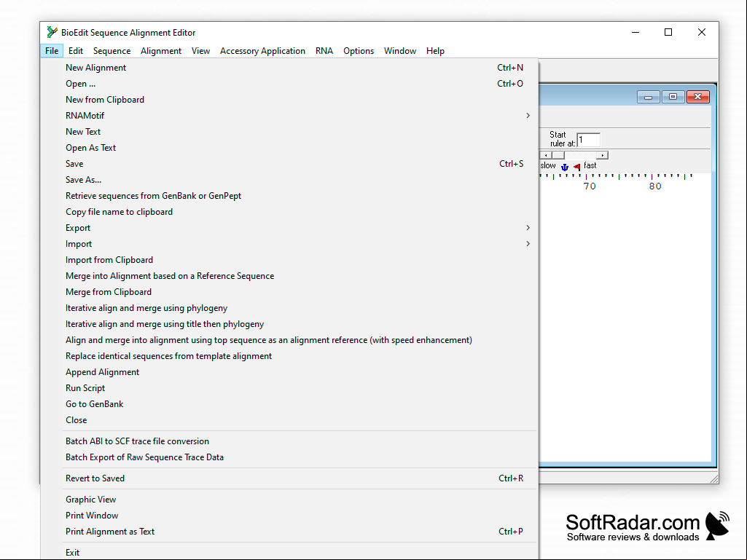Expand the Import submenu arrow
This screenshot has height=560, width=747.
click(528, 244)
